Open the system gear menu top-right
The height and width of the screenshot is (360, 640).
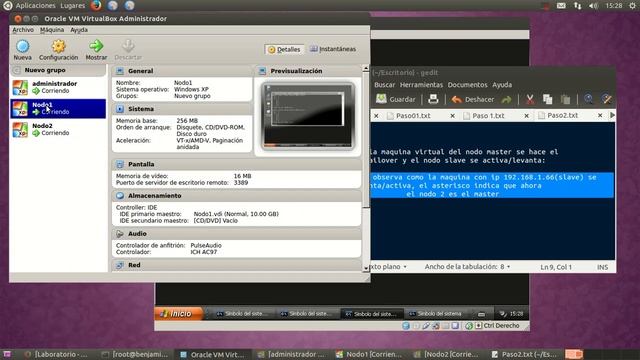point(632,6)
